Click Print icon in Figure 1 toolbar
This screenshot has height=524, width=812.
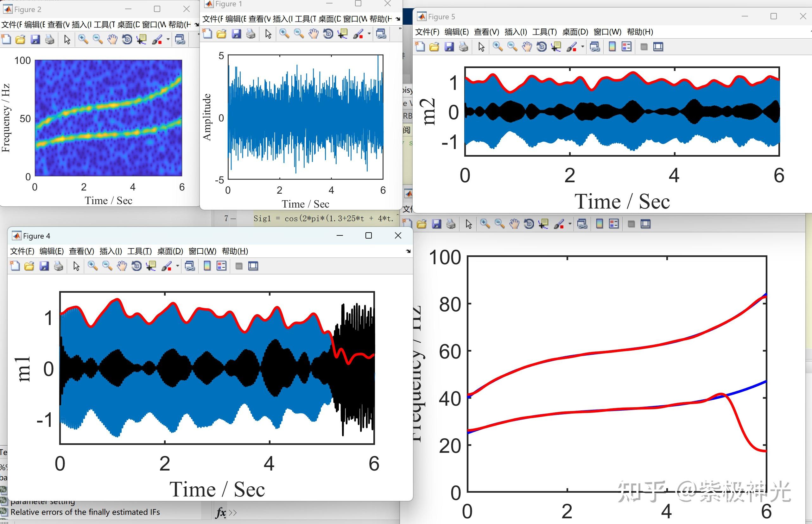(x=251, y=34)
